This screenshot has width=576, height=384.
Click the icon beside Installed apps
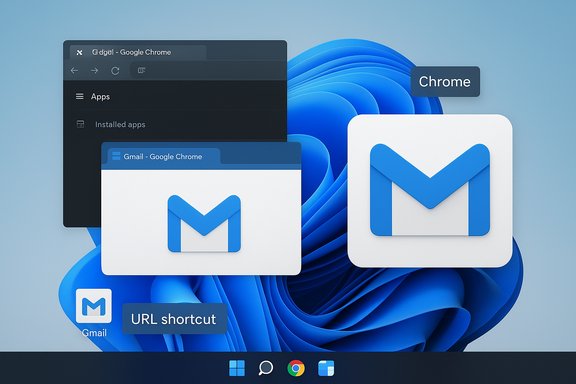click(80, 124)
